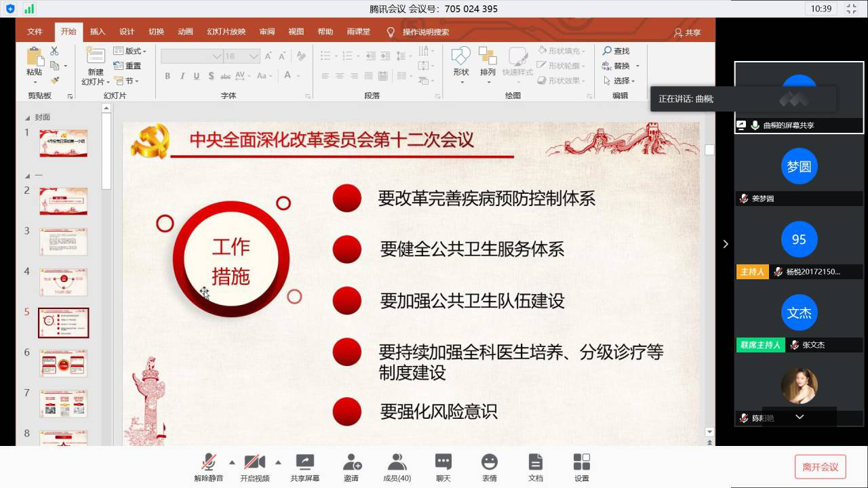Viewport: 868px width, 488px height.
Task: Collapse the participant video sidebar arrow
Action: [725, 244]
